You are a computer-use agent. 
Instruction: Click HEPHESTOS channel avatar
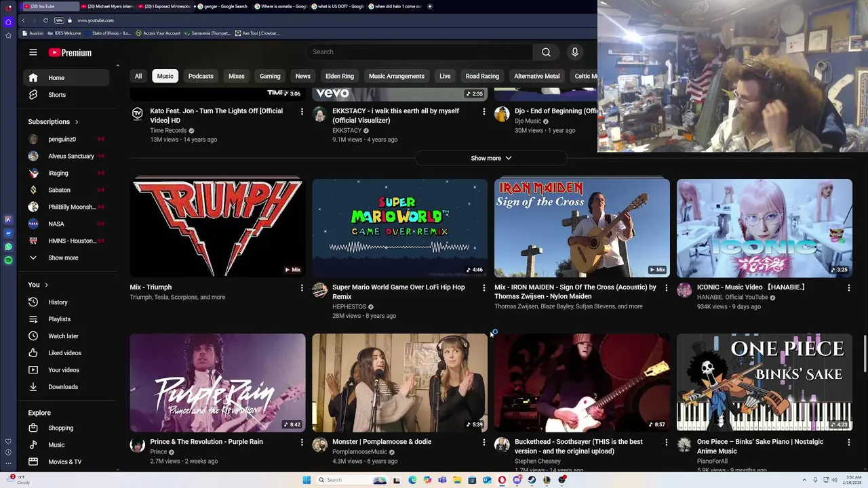coord(319,291)
